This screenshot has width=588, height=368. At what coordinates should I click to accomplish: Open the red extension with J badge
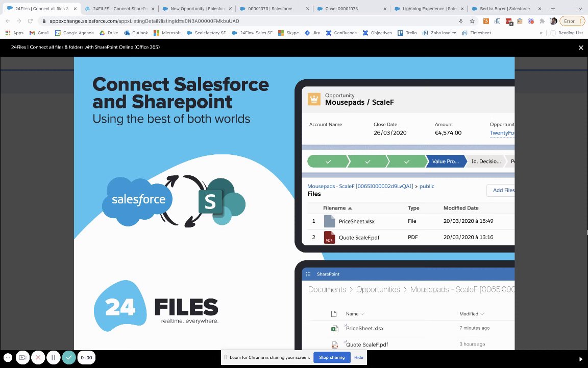(509, 22)
